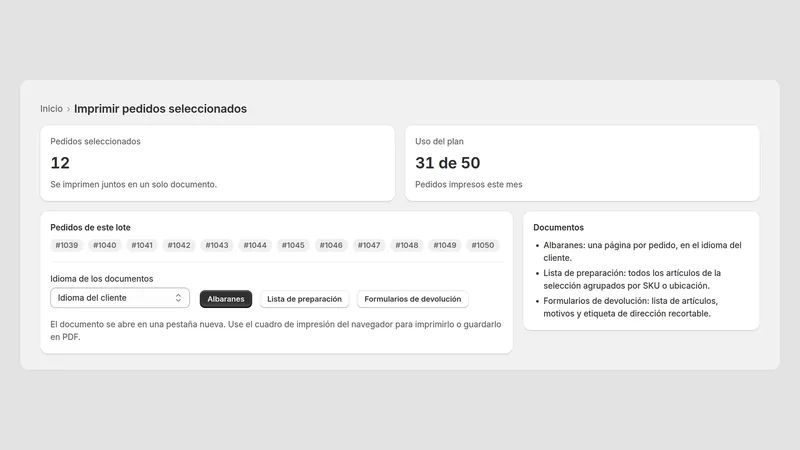Click the Documentos card heading

[558, 228]
